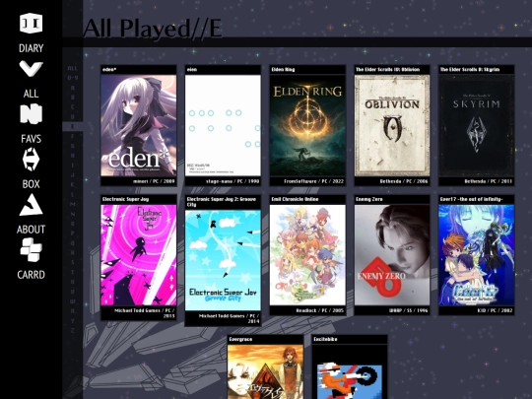Image resolution: width=532 pixels, height=399 pixels.
Task: Click 'The Elder Scrolls IV: Oblivion' title
Action: tap(388, 70)
